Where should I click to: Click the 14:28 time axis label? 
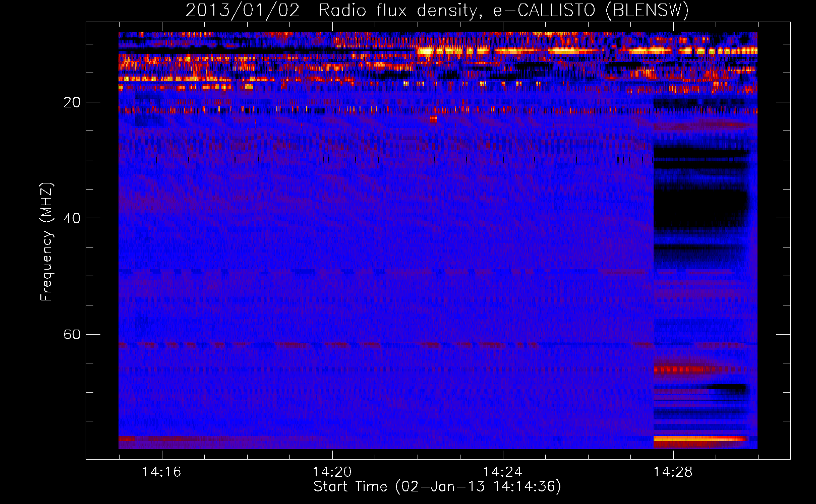[x=673, y=472]
